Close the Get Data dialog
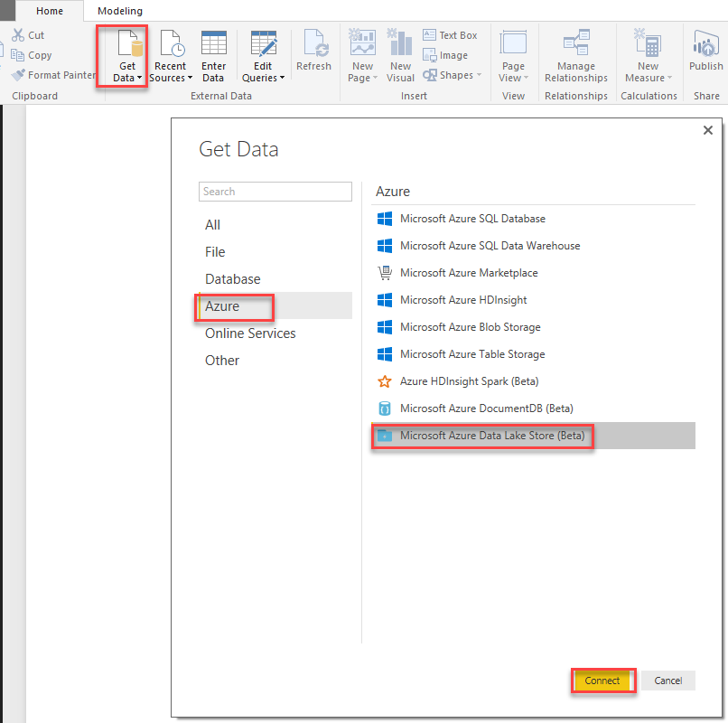 coord(707,130)
